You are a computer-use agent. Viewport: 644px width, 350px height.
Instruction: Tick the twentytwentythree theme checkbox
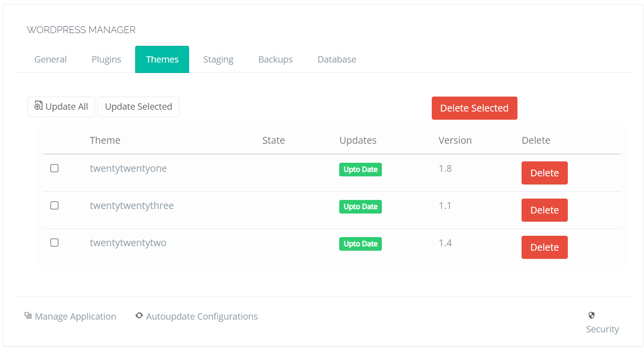pos(54,205)
